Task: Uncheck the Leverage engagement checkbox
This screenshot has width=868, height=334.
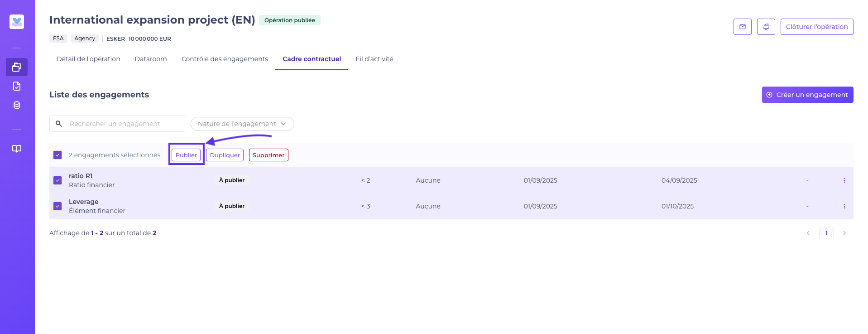Action: pyautogui.click(x=58, y=206)
